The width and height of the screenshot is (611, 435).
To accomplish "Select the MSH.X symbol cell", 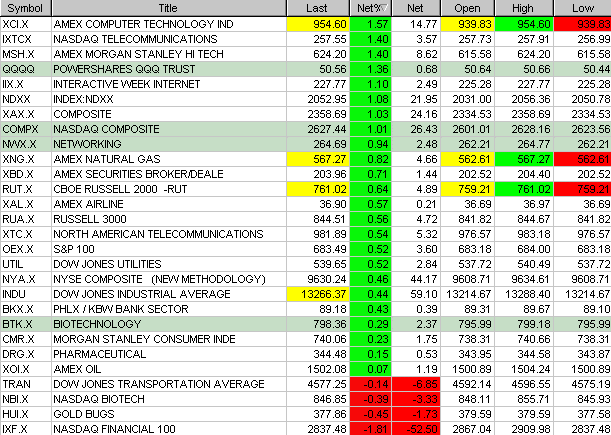I will [x=26, y=54].
